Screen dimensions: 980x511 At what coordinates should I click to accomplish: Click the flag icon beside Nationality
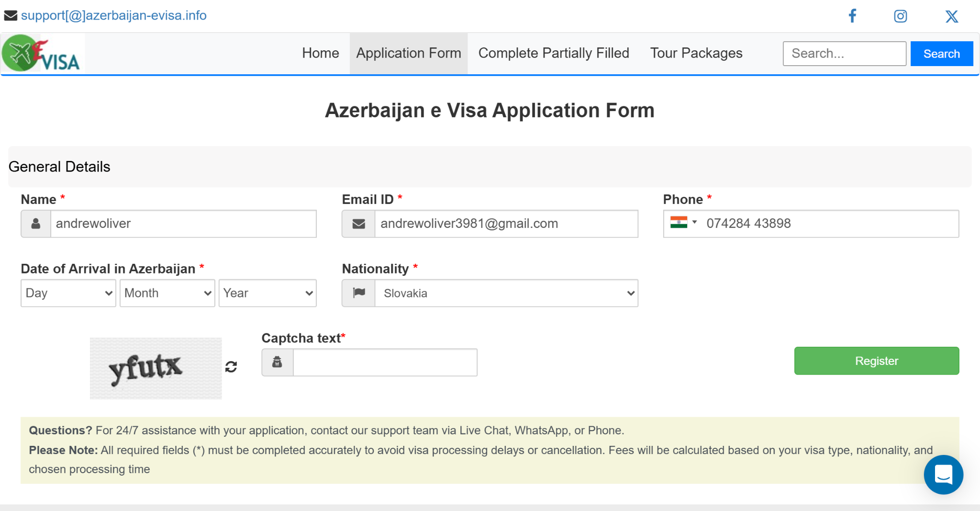click(358, 293)
